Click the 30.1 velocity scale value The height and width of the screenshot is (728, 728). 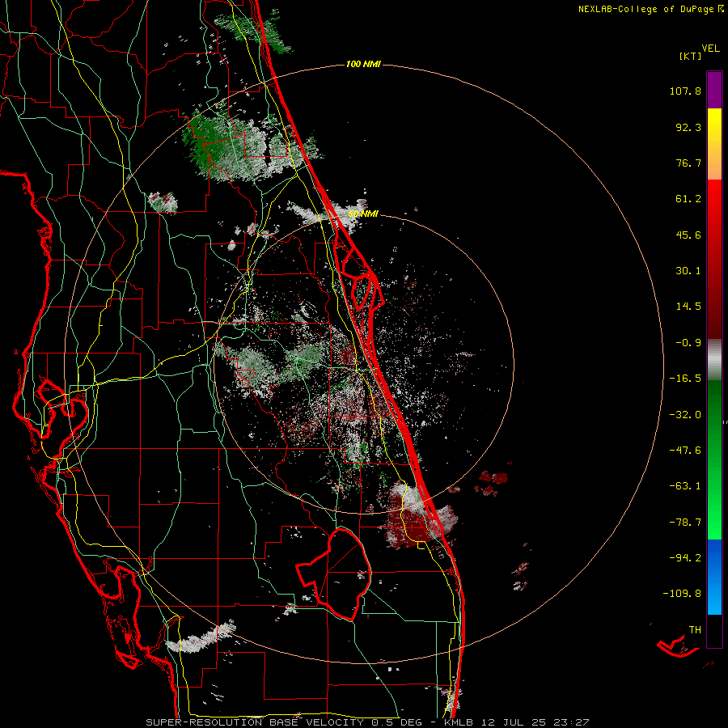pos(688,271)
